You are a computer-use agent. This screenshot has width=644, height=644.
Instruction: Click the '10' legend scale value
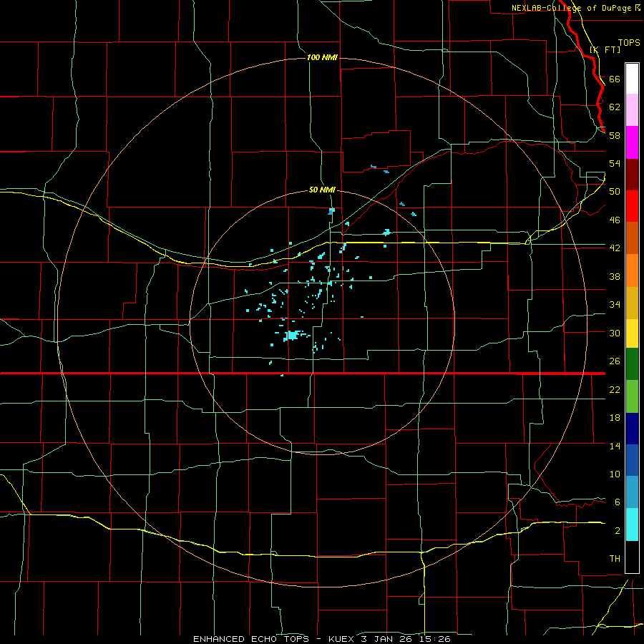pyautogui.click(x=615, y=474)
